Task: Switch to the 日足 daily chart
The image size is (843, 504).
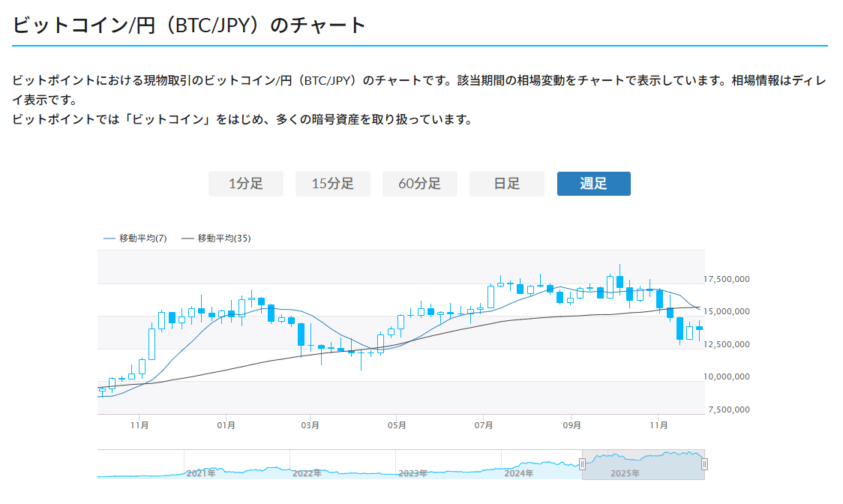Action: (507, 183)
